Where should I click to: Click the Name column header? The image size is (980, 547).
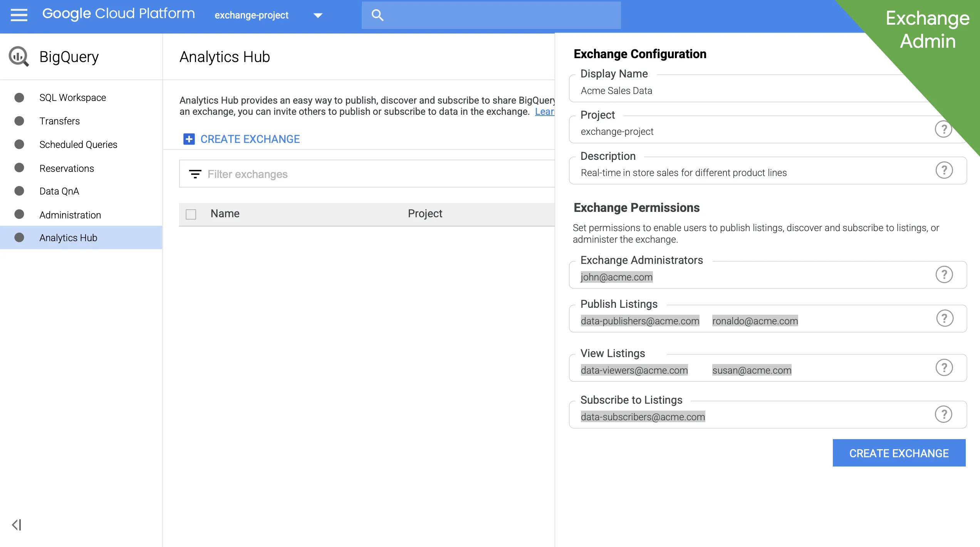(225, 214)
